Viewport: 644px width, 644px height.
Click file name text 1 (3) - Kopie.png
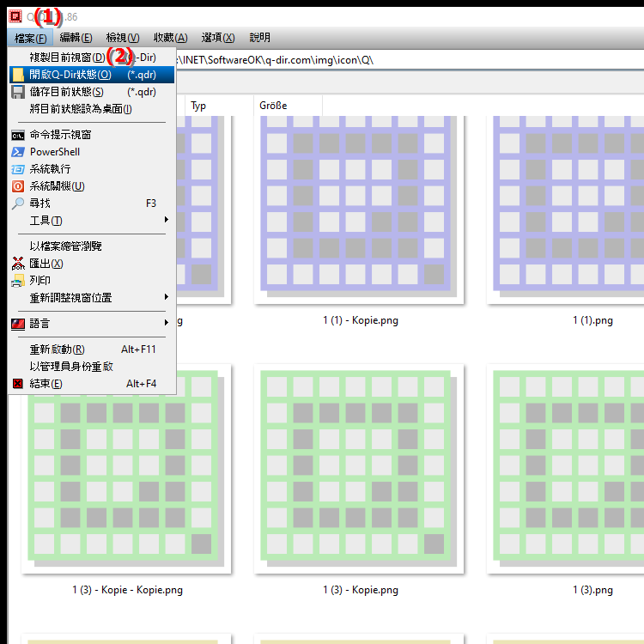click(360, 591)
